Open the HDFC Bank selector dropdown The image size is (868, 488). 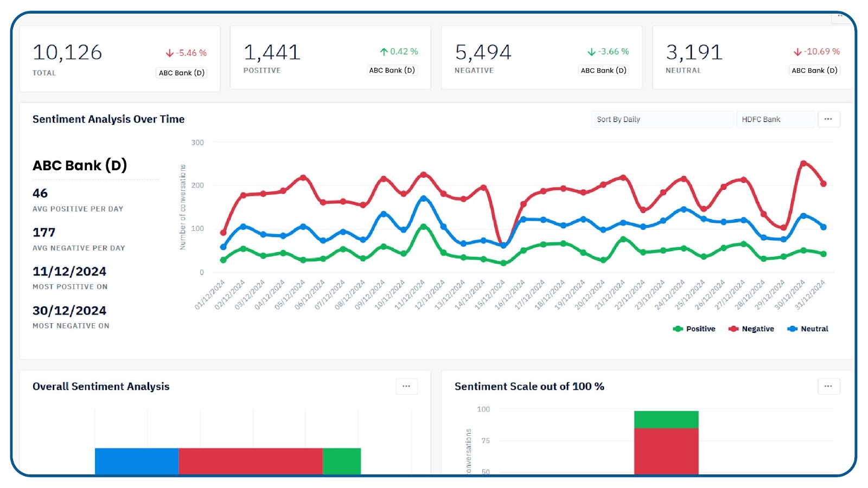point(776,119)
